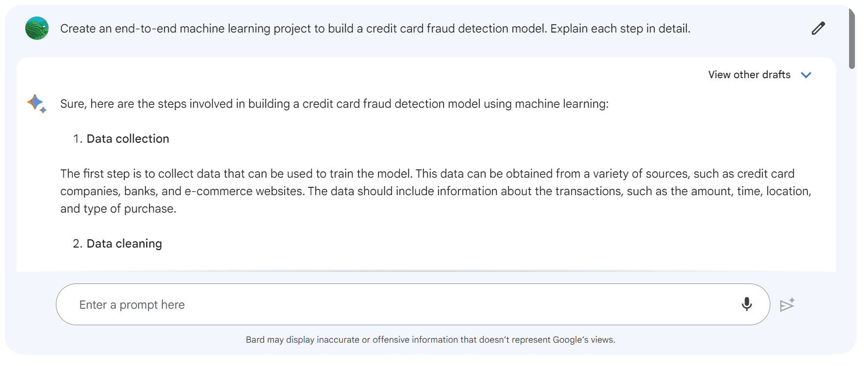Click the Data cleaning heading
This screenshot has width=868, height=366.
124,244
